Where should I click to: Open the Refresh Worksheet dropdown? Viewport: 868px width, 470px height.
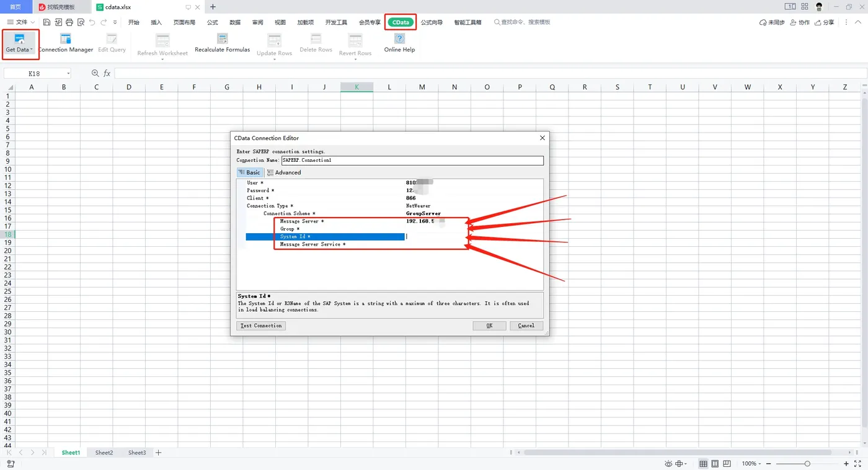click(162, 60)
